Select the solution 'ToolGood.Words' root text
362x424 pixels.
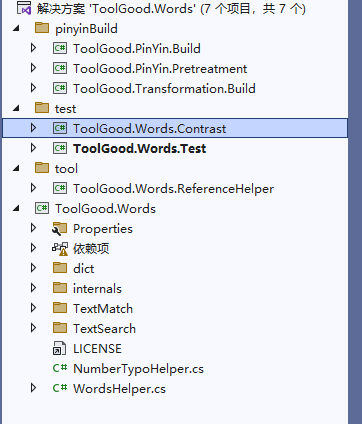pos(171,9)
